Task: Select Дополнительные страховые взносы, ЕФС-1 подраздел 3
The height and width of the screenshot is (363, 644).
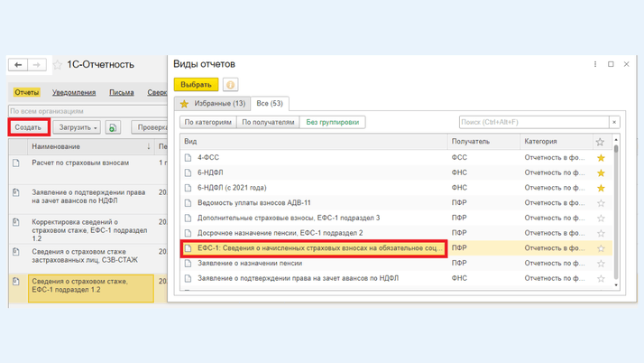Action: click(289, 218)
